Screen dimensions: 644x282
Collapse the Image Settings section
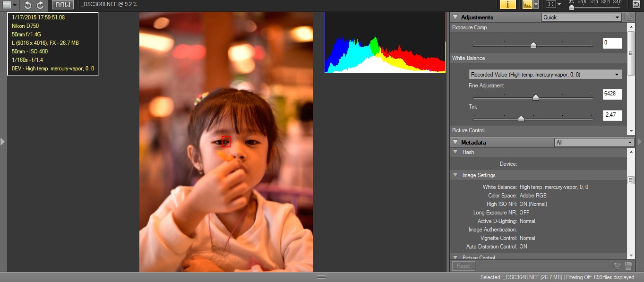tap(455, 175)
